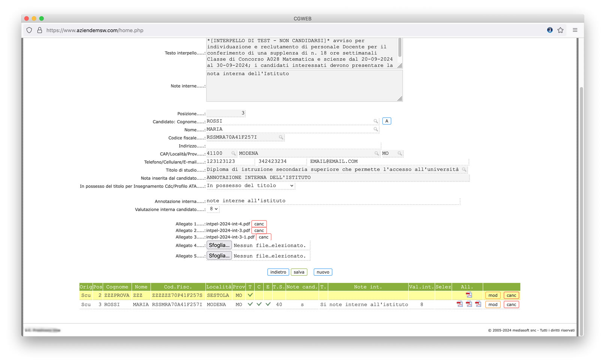
Task: Click the Note interne resize handle
Action: tap(400, 99)
